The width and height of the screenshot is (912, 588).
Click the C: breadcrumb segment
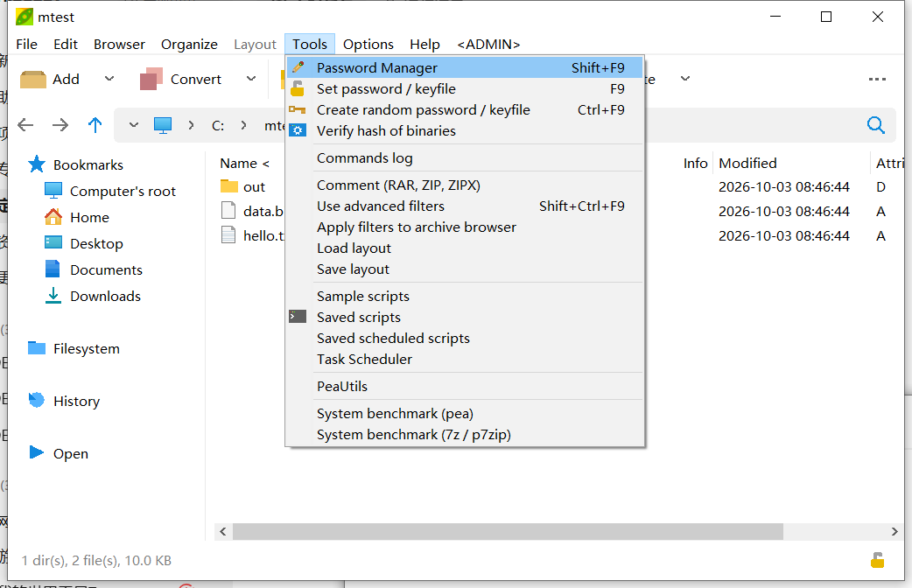point(218,126)
